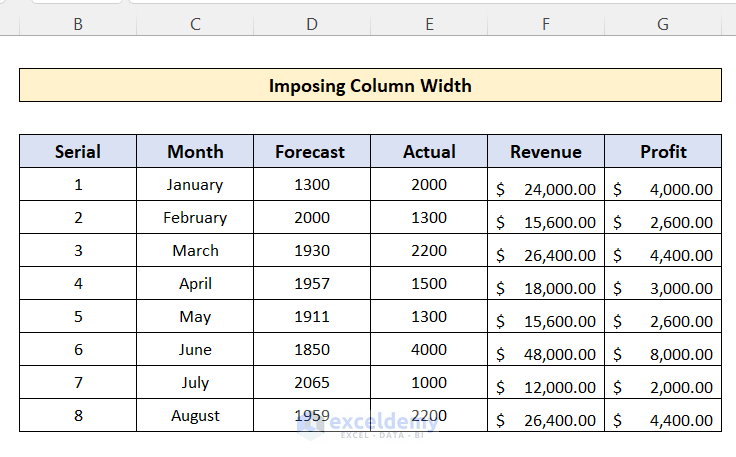Select the 'Forecast' header cell
The height and width of the screenshot is (457, 736).
pyautogui.click(x=310, y=152)
